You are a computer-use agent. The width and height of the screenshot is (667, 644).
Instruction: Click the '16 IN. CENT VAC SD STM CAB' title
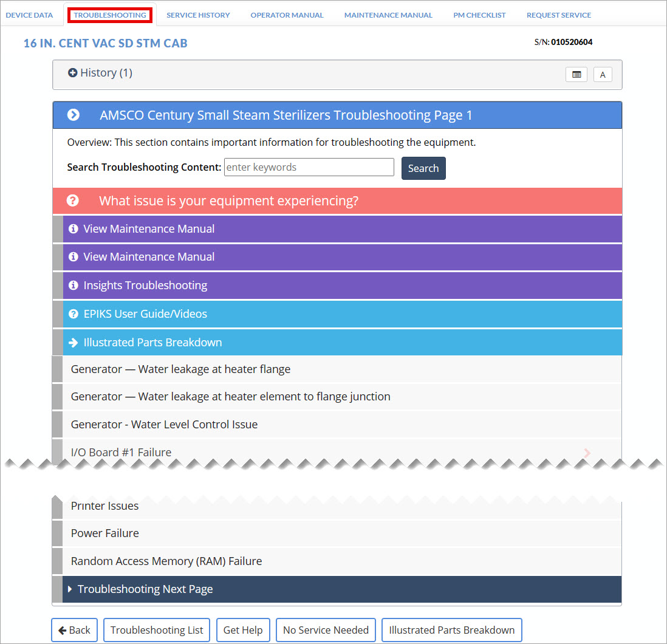106,43
